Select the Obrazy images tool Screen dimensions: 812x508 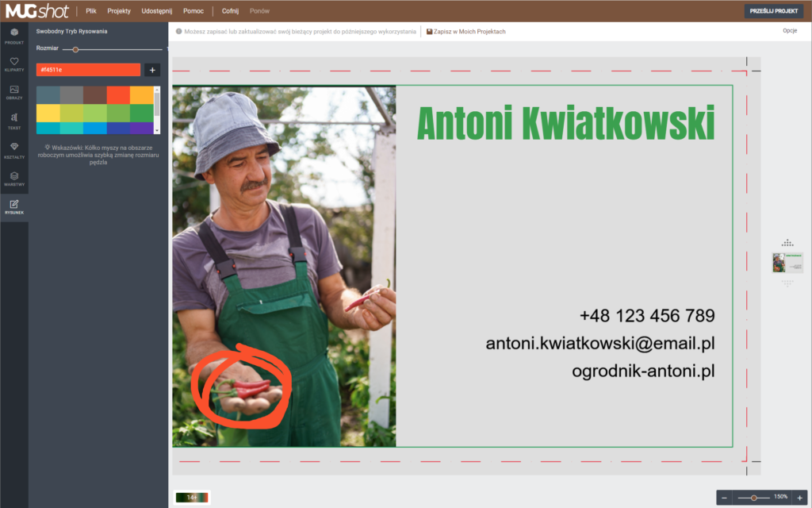coord(14,93)
